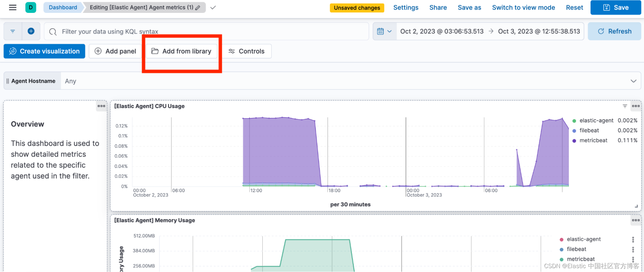Click the [Elastic Agent] CPU Usage title
This screenshot has height=272, width=644.
click(x=149, y=106)
